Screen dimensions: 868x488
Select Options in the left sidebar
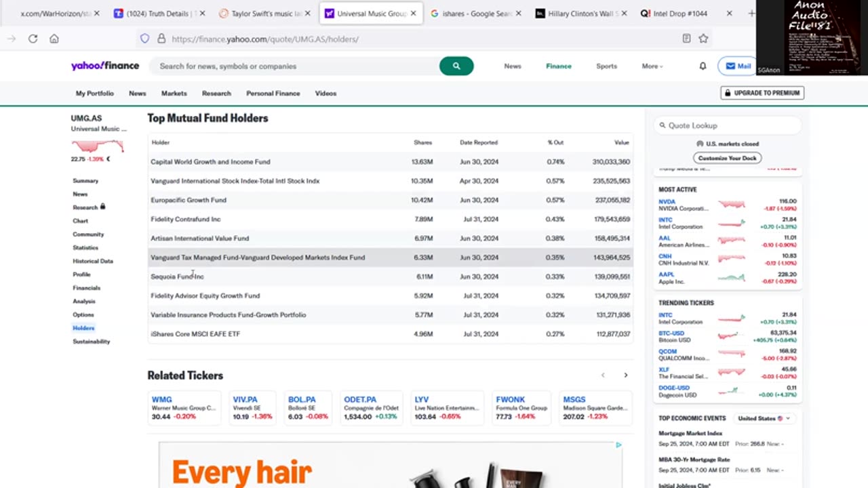pos(83,314)
